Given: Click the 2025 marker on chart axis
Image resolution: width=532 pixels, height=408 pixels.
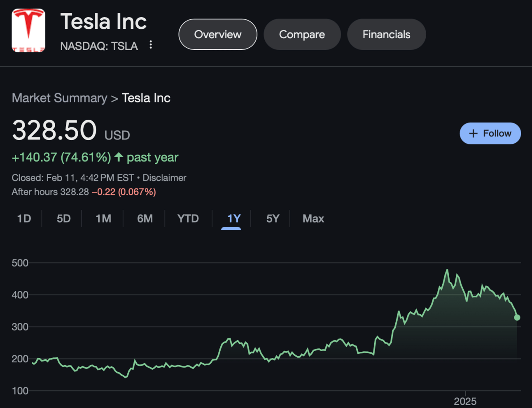Looking at the screenshot, I should coord(465,401).
